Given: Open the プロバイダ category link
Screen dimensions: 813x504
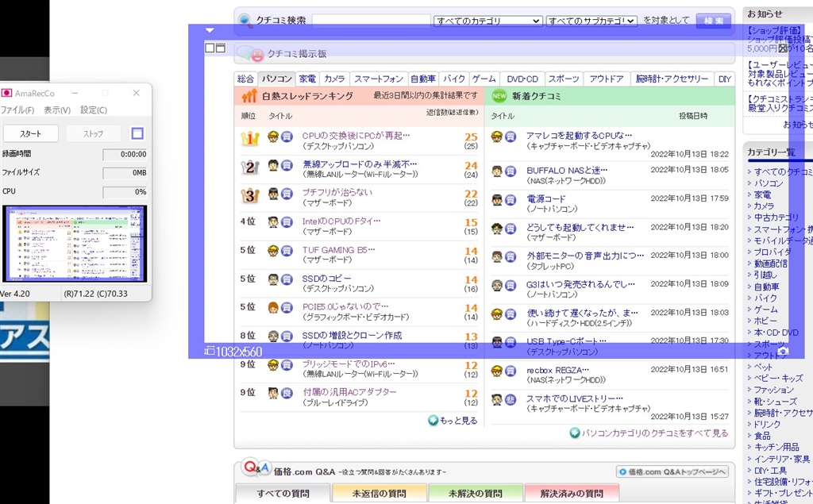Looking at the screenshot, I should point(773,252).
